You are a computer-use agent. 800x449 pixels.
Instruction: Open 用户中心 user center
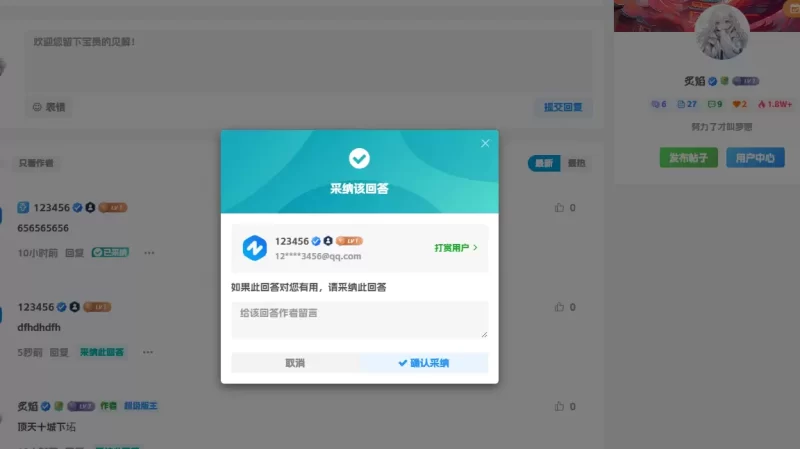(x=755, y=158)
